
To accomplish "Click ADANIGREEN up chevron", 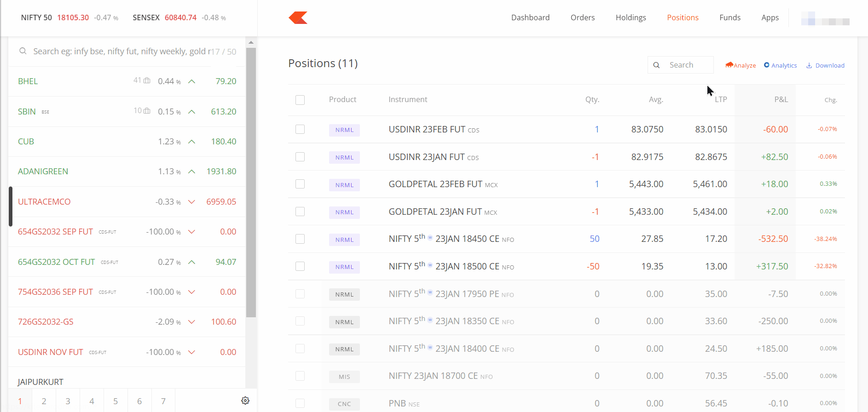I will coord(192,172).
